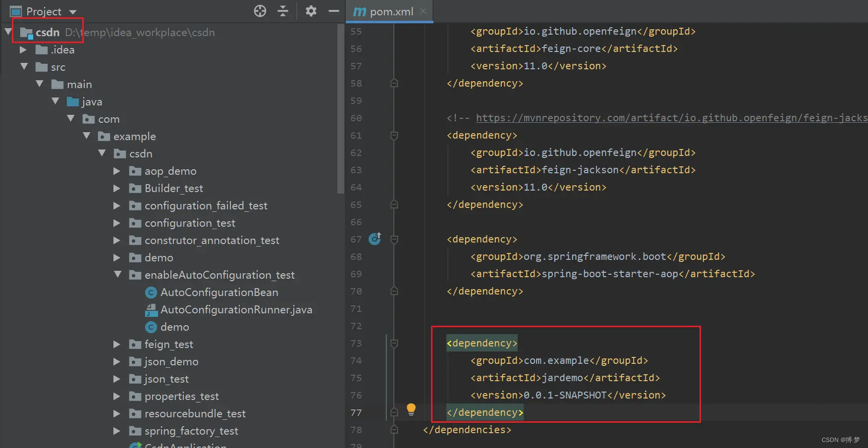Select the configuration_test package
868x448 pixels.
tap(190, 223)
